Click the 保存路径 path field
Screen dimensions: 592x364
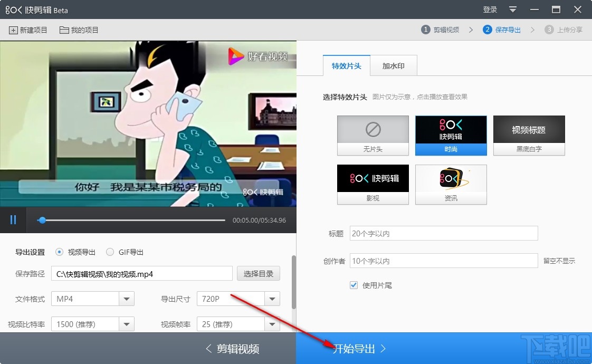coord(142,274)
